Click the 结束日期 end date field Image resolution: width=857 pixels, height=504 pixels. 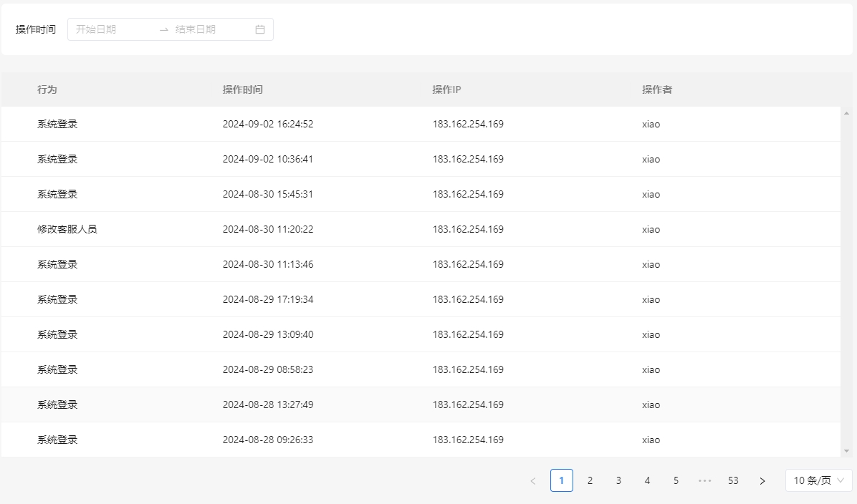coord(208,29)
